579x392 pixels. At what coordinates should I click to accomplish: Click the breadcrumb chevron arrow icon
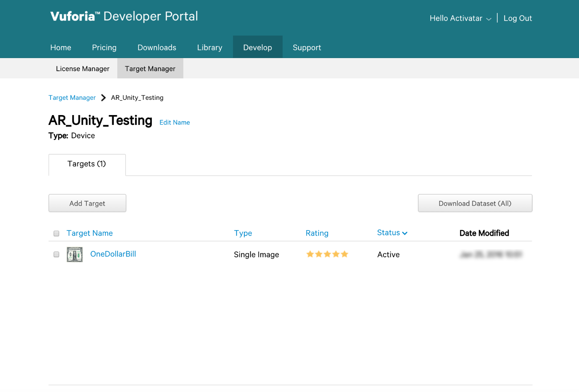(103, 98)
